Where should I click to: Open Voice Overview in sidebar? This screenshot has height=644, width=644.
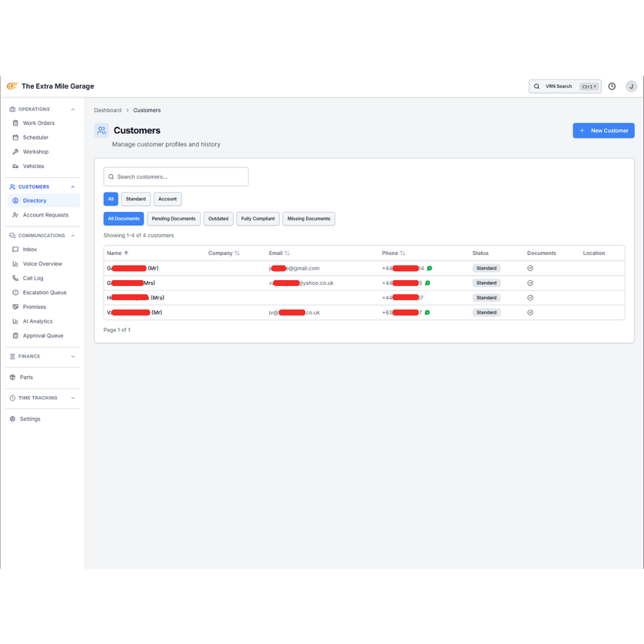point(42,264)
